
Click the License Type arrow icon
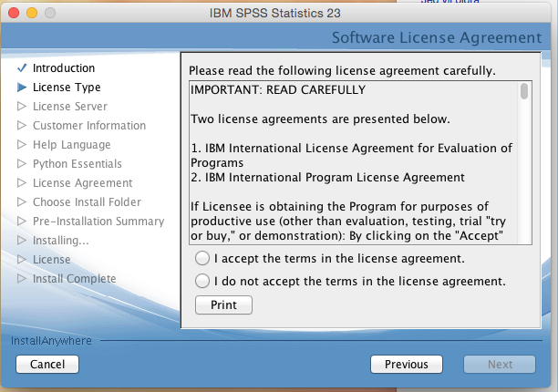(22, 88)
